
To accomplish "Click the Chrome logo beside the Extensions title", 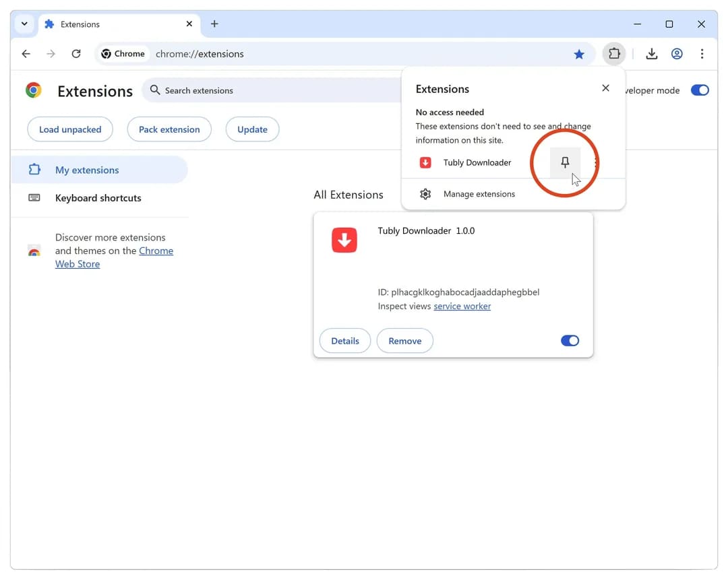I will 34,90.
